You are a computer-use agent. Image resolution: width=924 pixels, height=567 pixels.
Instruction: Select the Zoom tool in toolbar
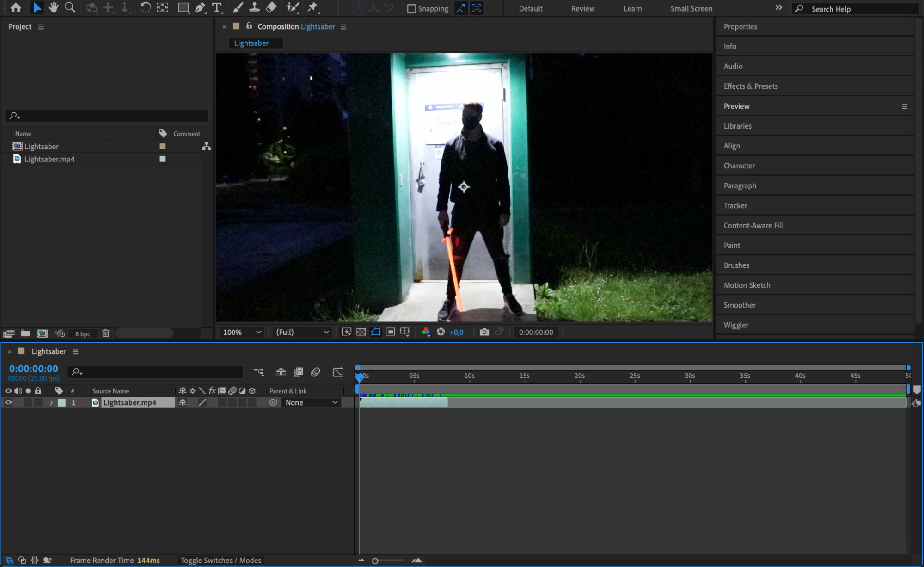point(70,7)
